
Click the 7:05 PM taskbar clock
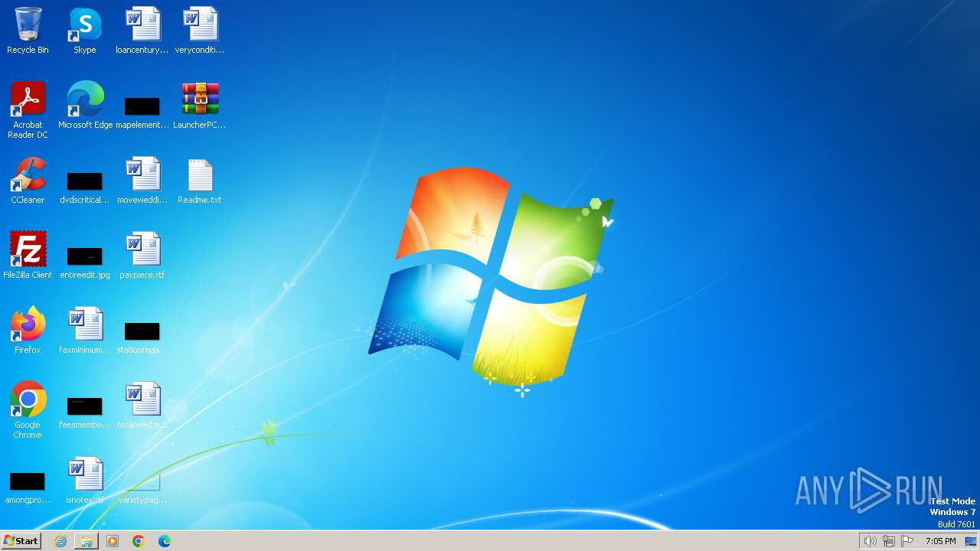click(x=940, y=541)
